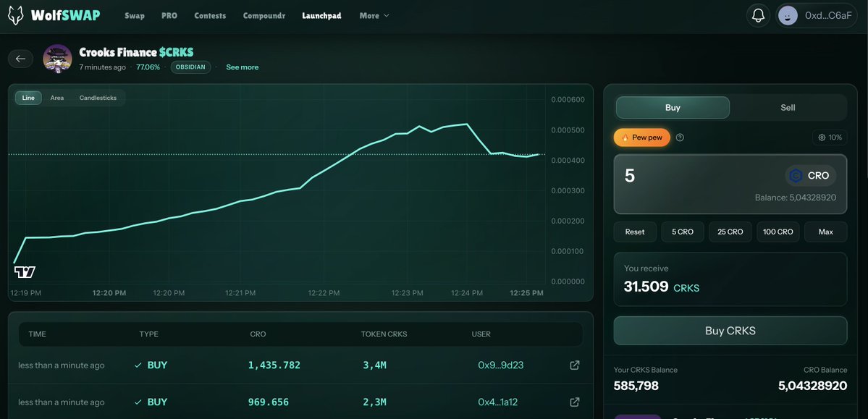The image size is (868, 419).
Task: Open wallet menu 0xd...C6aF
Action: [816, 15]
